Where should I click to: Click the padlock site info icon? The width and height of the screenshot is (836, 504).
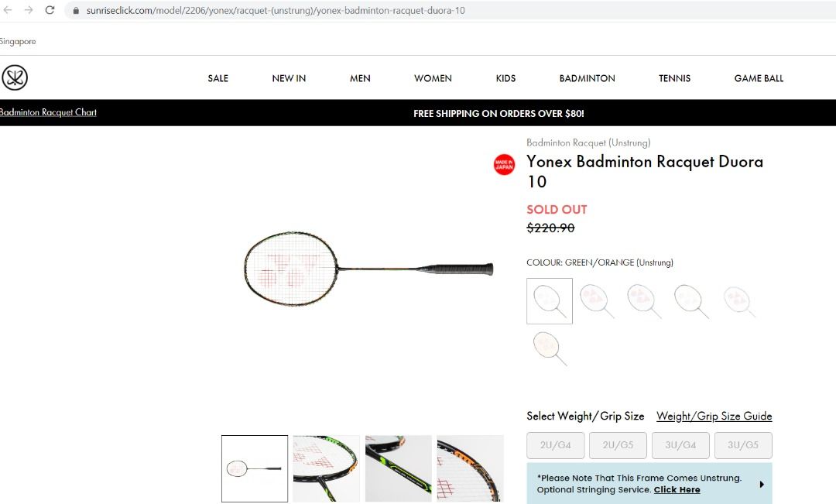[76, 11]
